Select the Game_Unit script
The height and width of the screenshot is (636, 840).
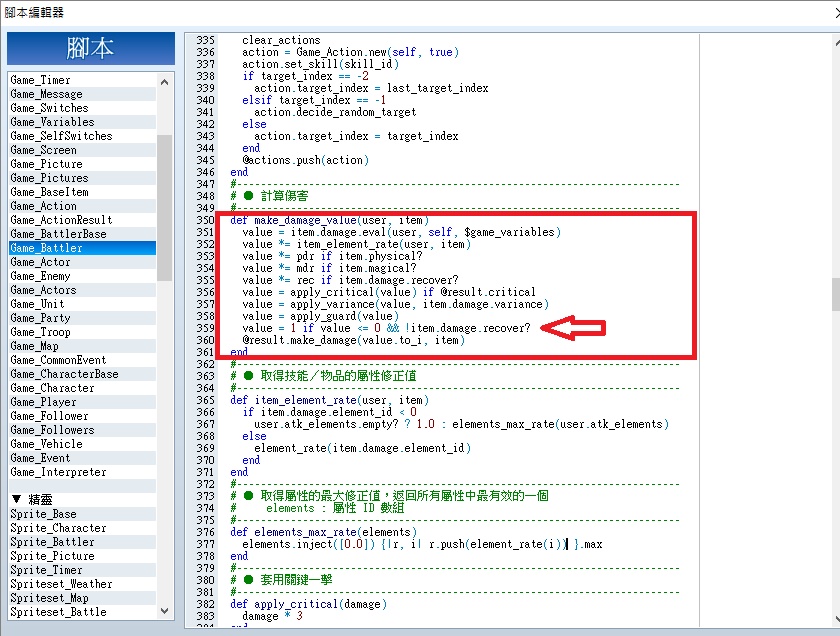pos(82,304)
